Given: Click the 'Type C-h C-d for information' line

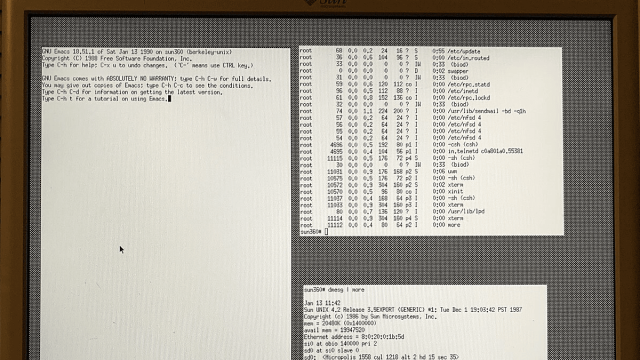Looking at the screenshot, I should (132, 92).
